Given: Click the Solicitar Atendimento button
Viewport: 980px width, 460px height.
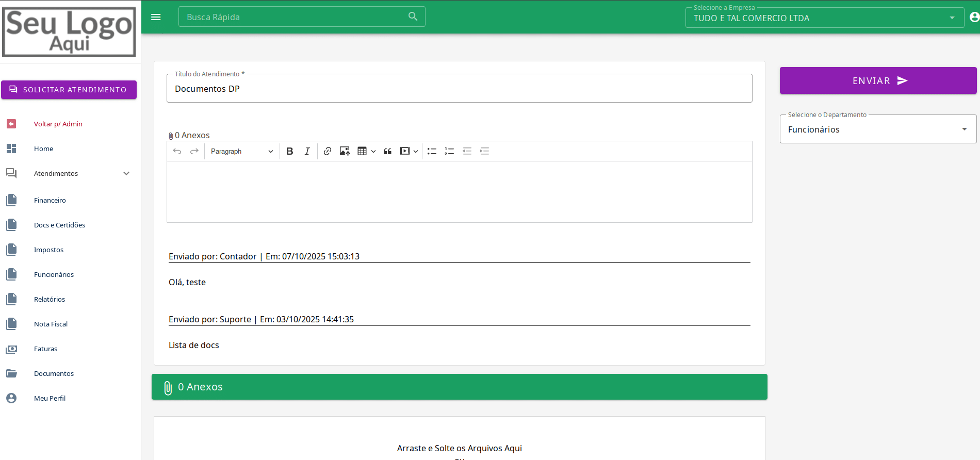Looking at the screenshot, I should [69, 90].
